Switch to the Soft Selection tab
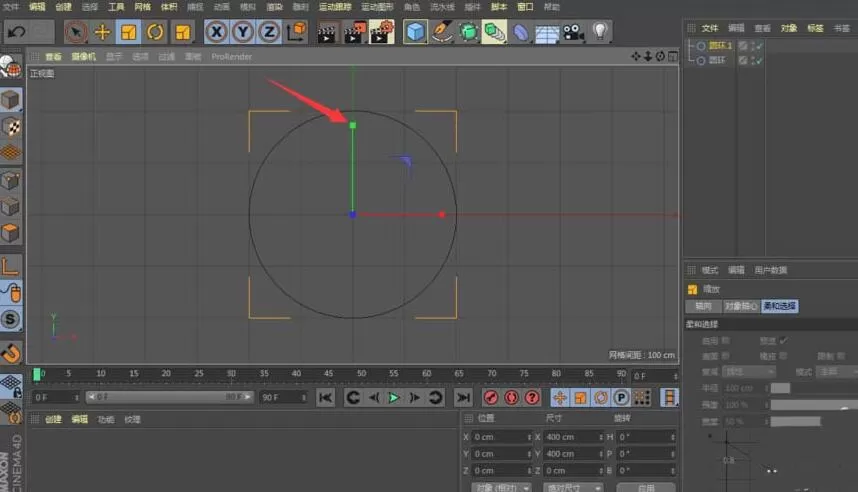The image size is (858, 492). (780, 306)
